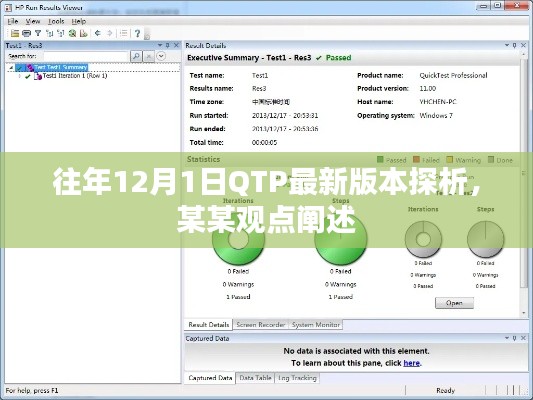Expand the Test1 Iteration 1 node
The image size is (533, 400).
19,76
